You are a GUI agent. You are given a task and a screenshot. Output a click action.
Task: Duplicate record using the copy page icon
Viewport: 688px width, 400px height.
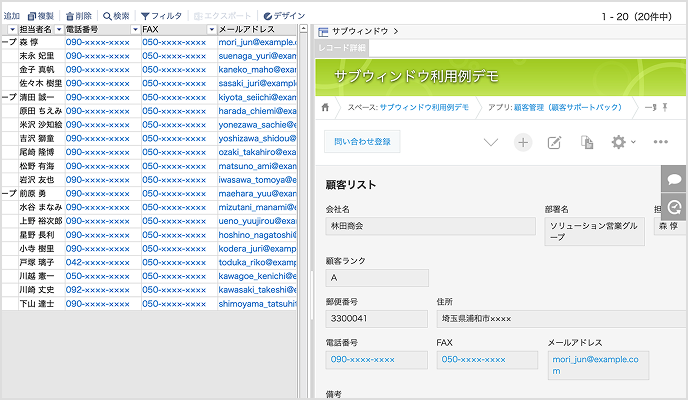[x=588, y=142]
